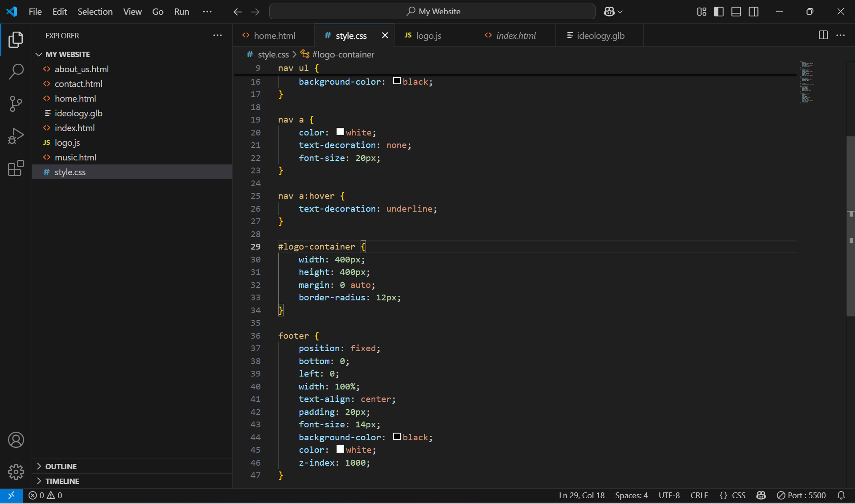Switch to the index.html tab

coord(515,35)
